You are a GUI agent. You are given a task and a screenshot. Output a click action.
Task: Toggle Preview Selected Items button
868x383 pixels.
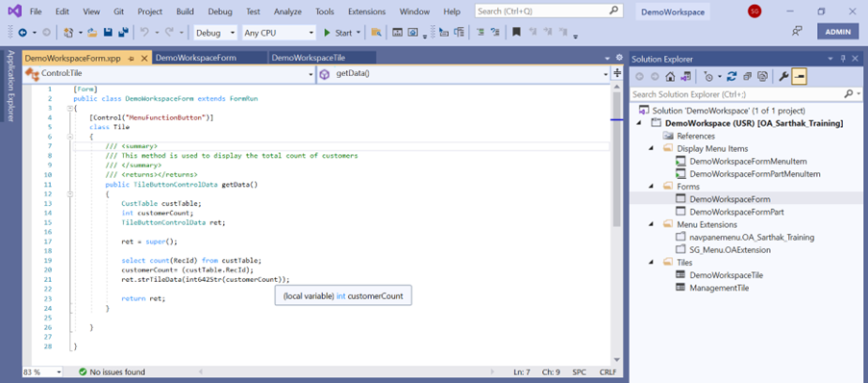pos(799,76)
